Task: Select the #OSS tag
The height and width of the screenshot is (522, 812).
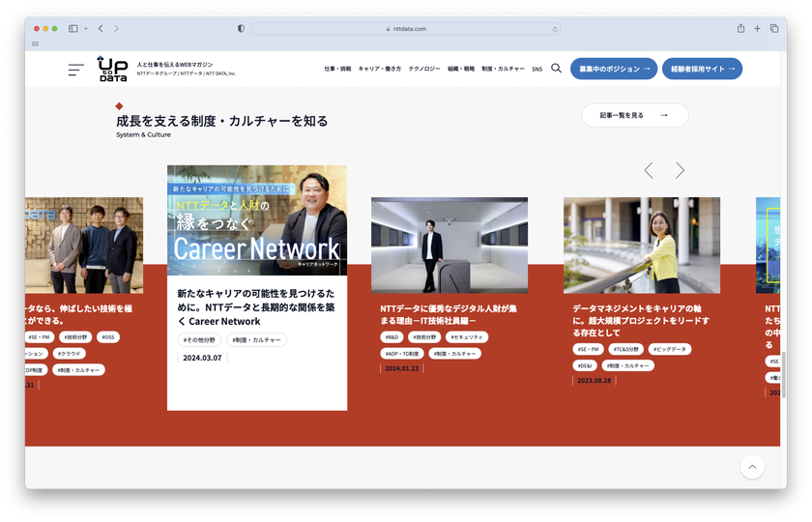Action: click(x=107, y=337)
